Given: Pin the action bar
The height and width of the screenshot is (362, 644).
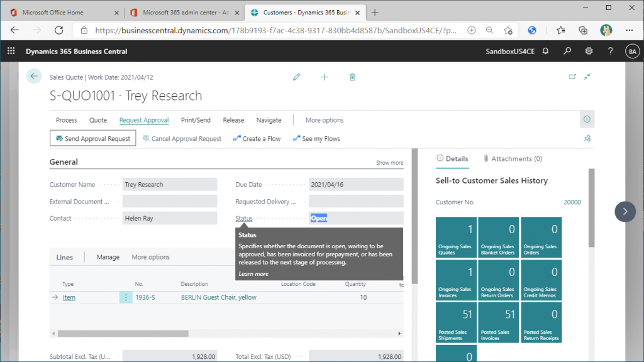Looking at the screenshot, I should [x=587, y=139].
